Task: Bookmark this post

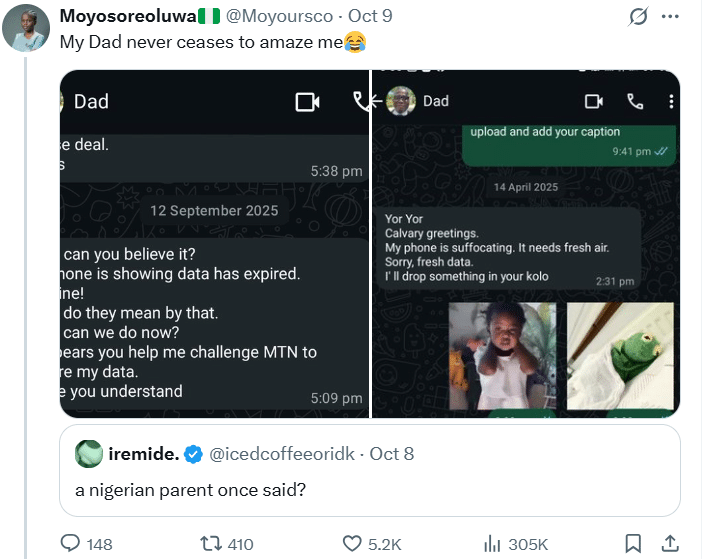Action: pos(632,543)
